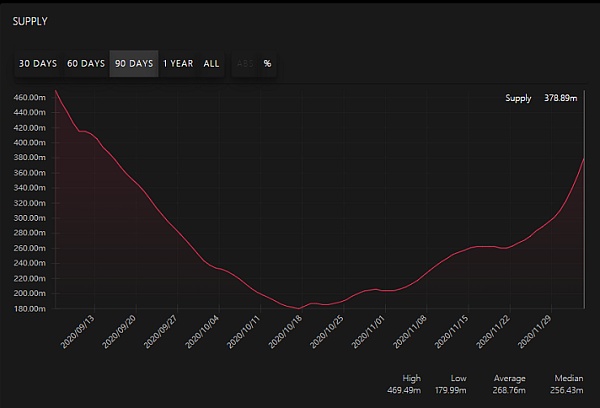Click the active 90 DAYS tab
This screenshot has width=600, height=408.
coord(134,63)
